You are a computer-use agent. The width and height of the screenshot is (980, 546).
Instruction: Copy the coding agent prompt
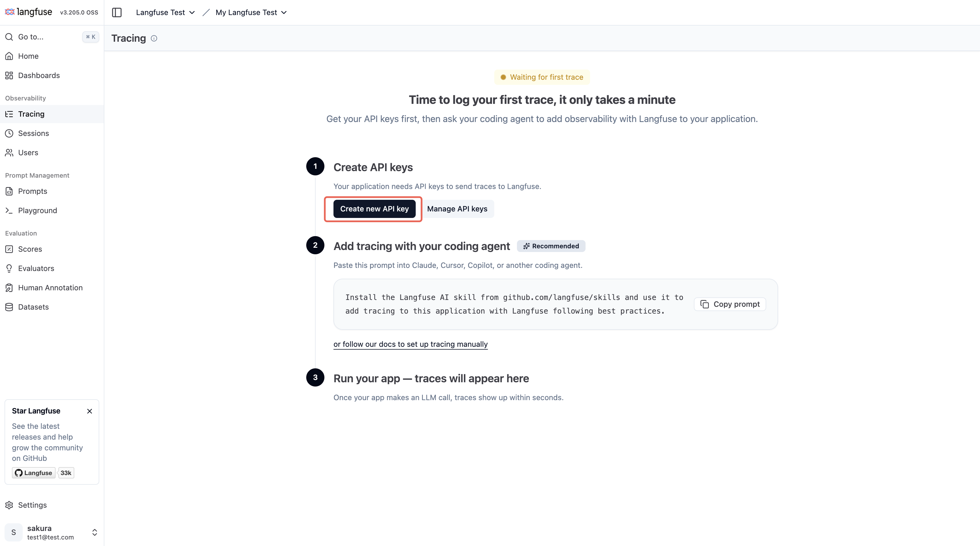click(730, 304)
